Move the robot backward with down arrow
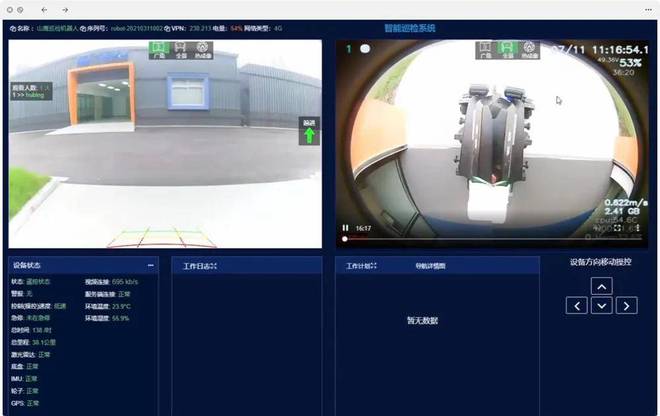This screenshot has height=416, width=660. point(601,306)
